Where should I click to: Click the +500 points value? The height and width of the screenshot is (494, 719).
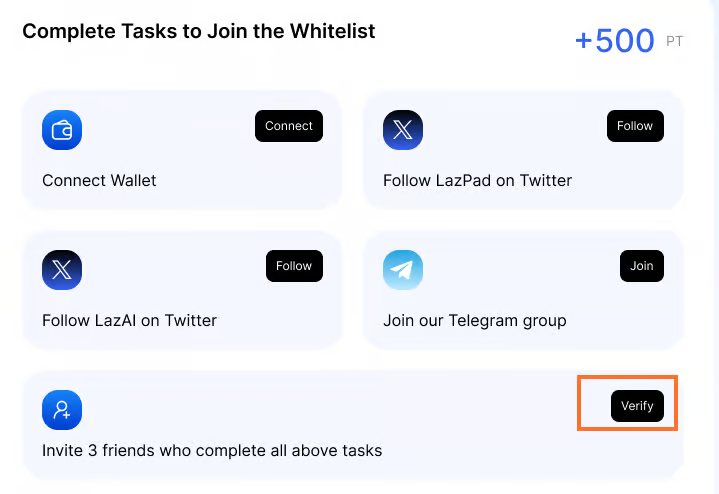614,42
